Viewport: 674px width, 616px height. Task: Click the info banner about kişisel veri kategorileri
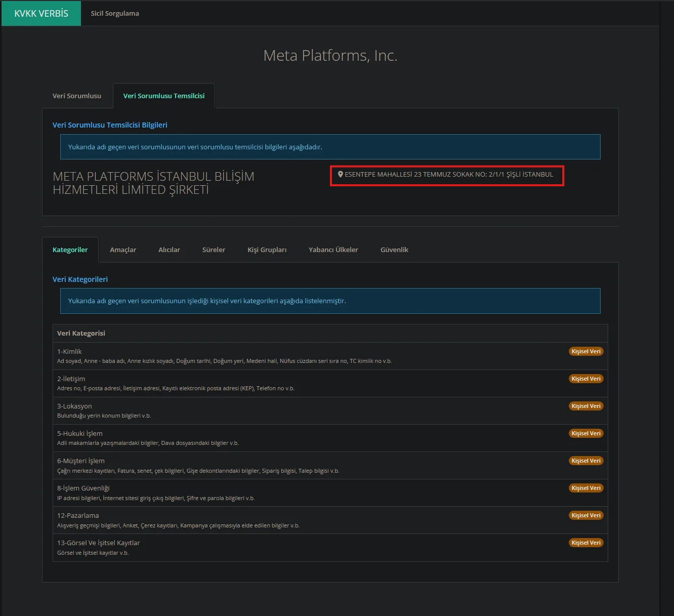tap(330, 301)
